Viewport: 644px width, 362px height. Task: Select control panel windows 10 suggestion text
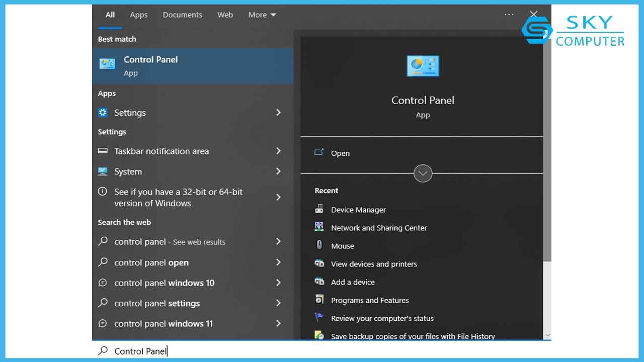pos(164,283)
